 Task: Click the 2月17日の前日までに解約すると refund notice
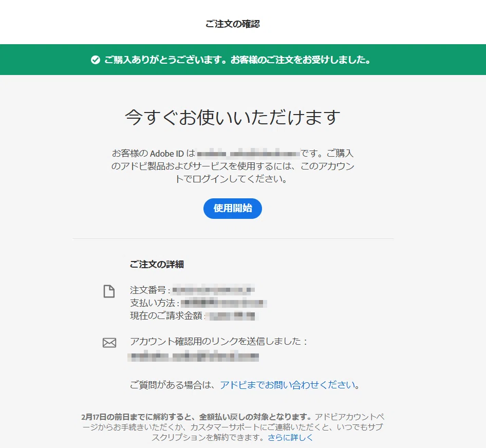[196, 416]
